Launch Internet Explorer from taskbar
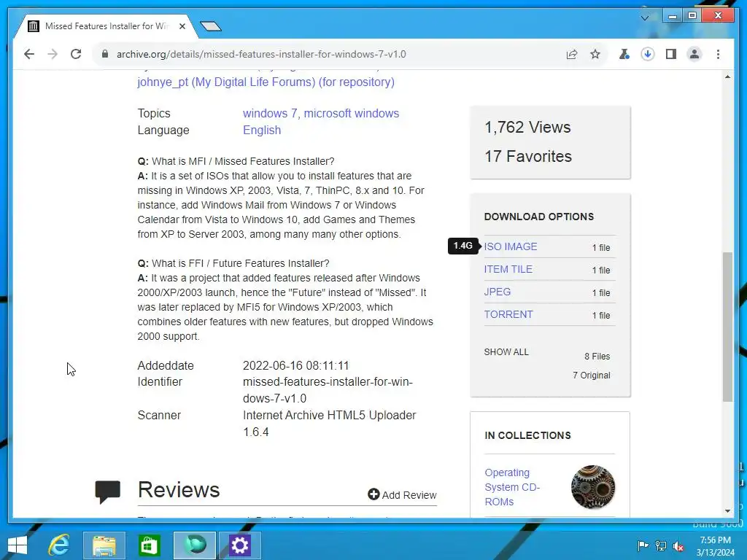747x560 pixels. click(59, 545)
